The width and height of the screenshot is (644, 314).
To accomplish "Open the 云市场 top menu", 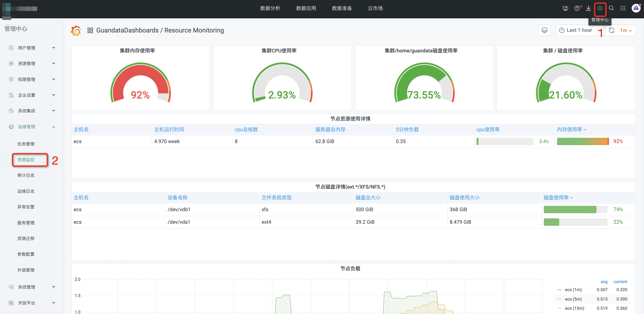I will pos(375,8).
